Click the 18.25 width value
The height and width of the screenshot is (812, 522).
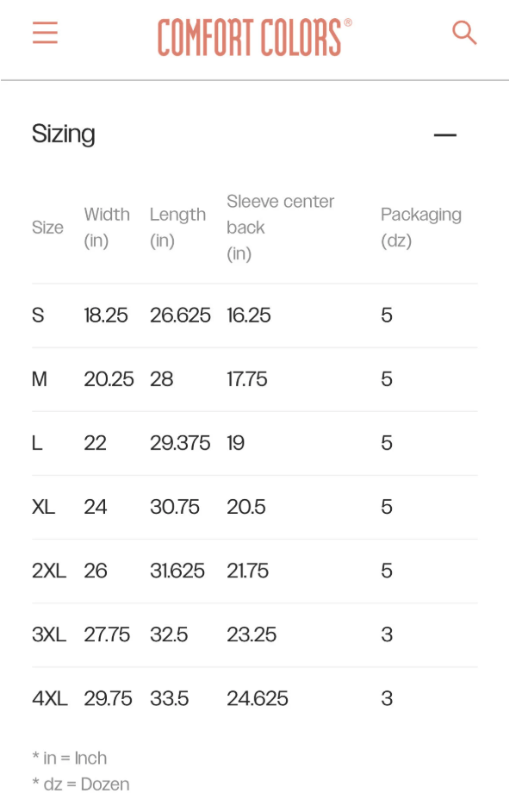(106, 315)
